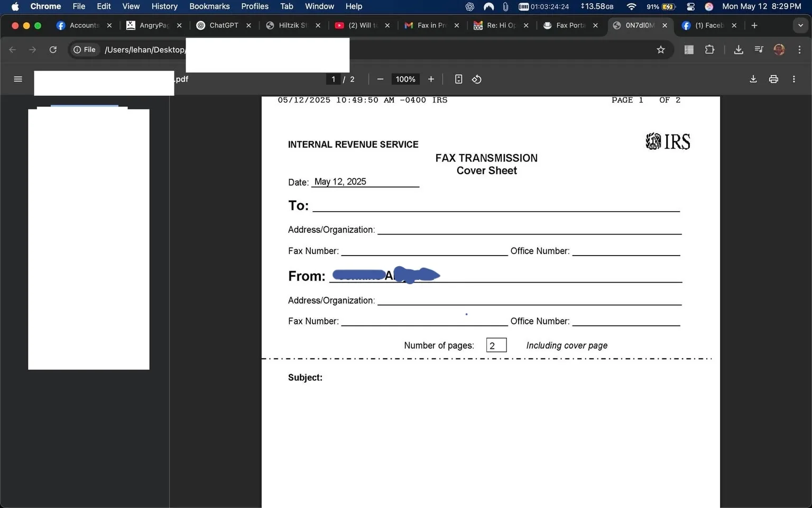Click the page number field showing 1
812x508 pixels.
pyautogui.click(x=333, y=79)
